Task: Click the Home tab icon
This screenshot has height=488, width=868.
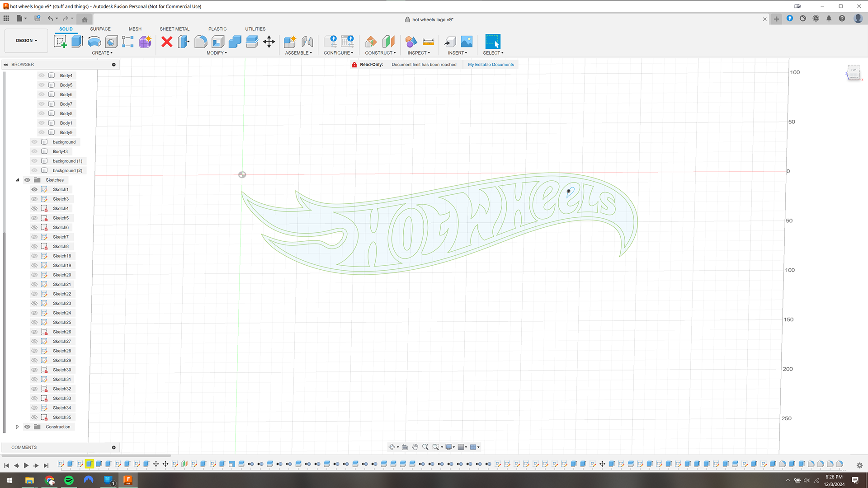Action: coord(85,19)
